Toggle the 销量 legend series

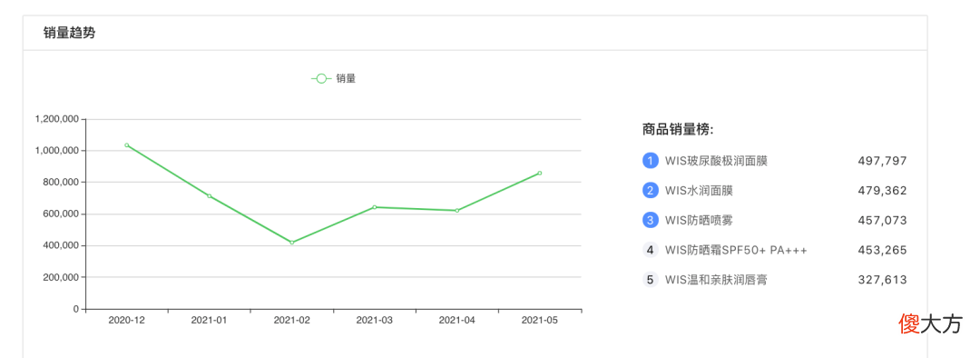click(333, 79)
